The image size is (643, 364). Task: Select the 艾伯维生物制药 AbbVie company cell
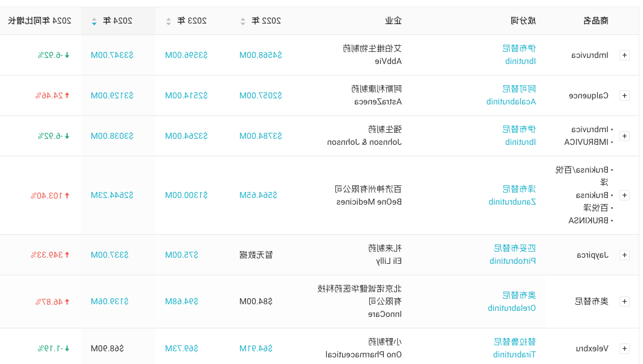click(x=372, y=55)
